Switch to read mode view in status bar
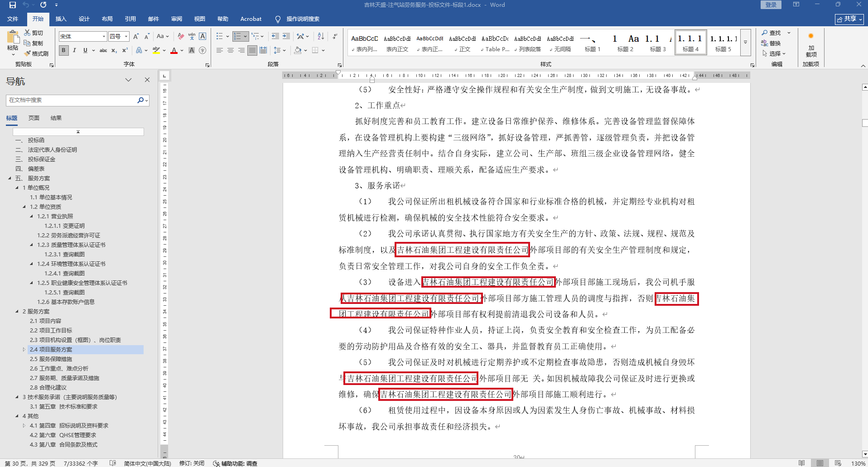The width and height of the screenshot is (868, 467). (801, 463)
